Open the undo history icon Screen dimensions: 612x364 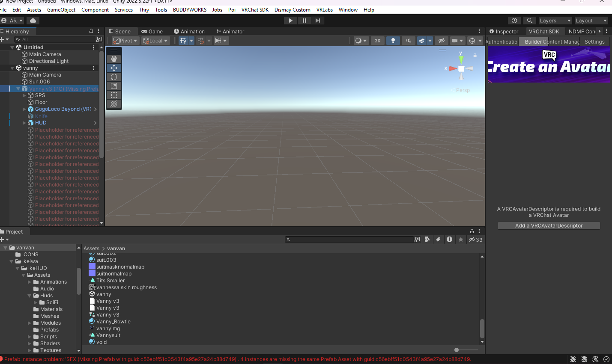[x=514, y=21]
